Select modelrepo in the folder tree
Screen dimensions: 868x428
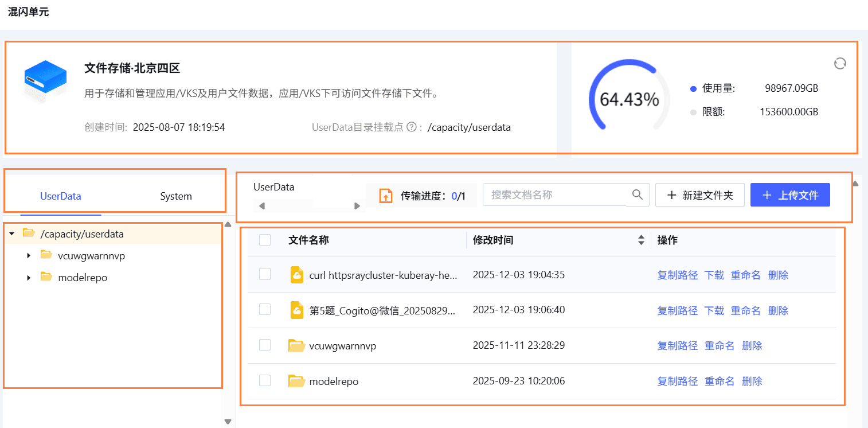[83, 278]
